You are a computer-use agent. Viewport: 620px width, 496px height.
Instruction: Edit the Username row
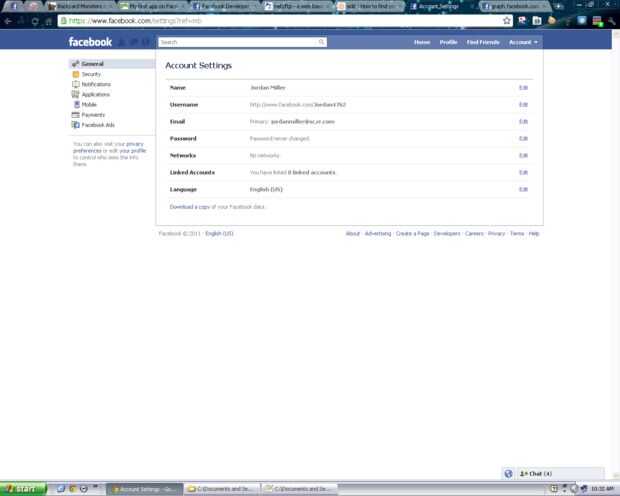[523, 105]
